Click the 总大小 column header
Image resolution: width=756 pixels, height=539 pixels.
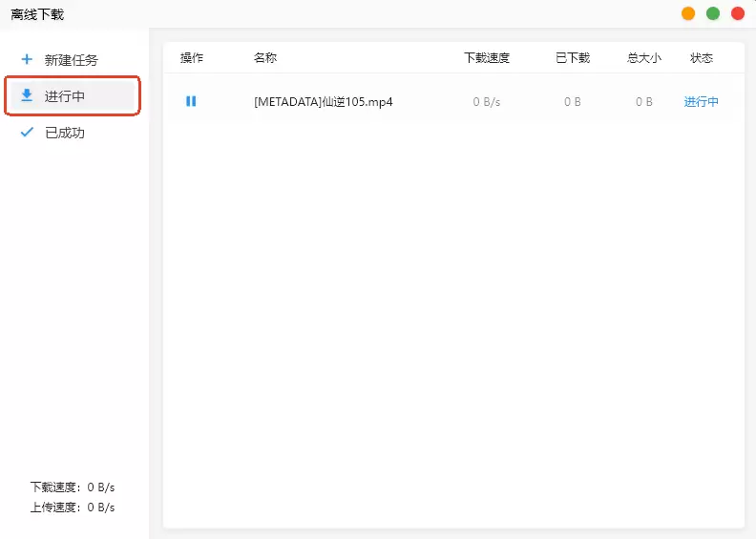644,58
